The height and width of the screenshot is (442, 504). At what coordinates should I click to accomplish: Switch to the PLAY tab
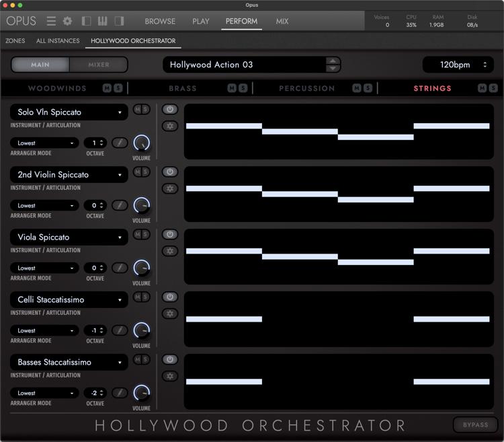point(201,22)
